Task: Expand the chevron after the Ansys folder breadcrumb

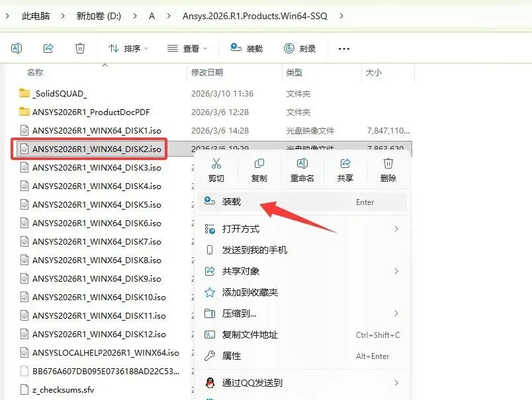Action: [x=341, y=16]
